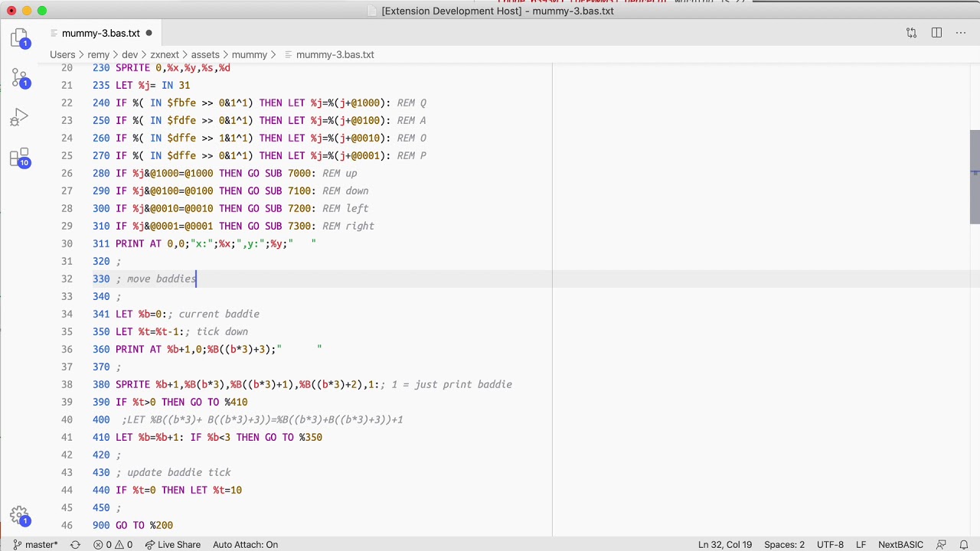Select the mummy-3.bas.txt editor tab

pyautogui.click(x=100, y=33)
